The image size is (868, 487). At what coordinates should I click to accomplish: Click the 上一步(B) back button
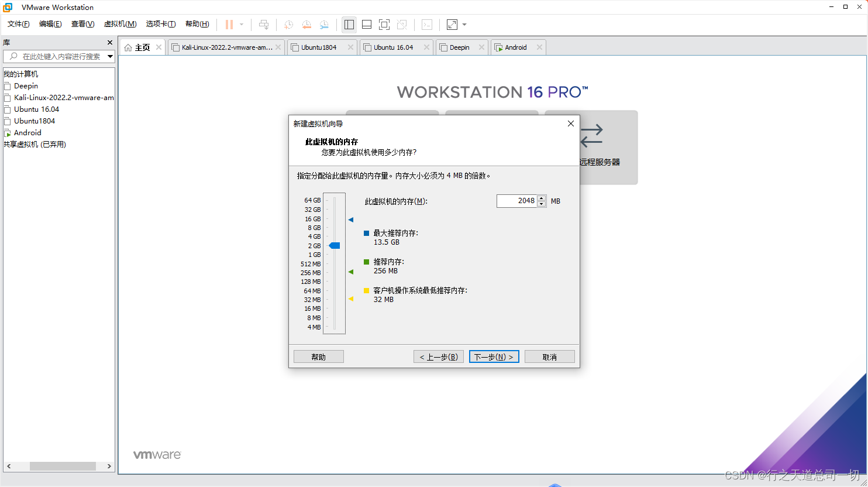click(x=439, y=356)
